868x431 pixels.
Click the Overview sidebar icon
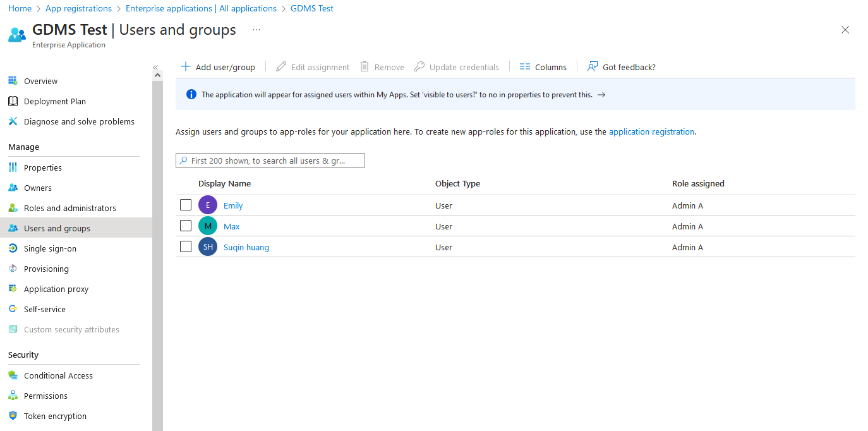pyautogui.click(x=13, y=81)
